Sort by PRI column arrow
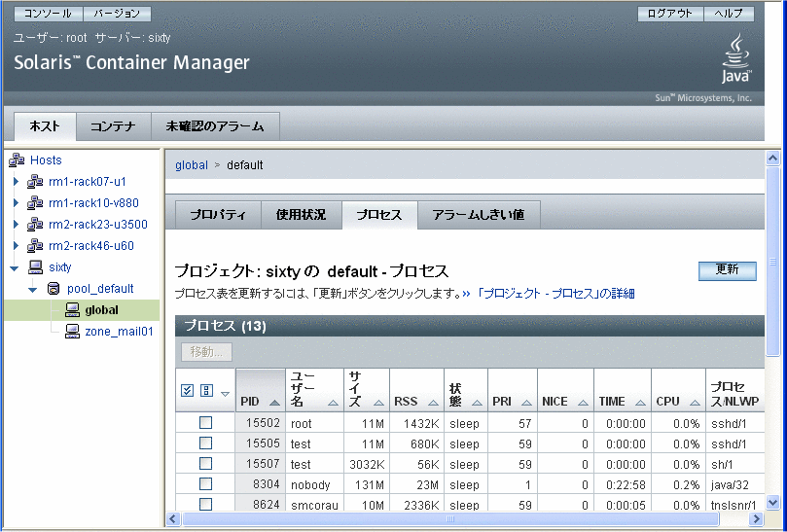Screen dimensions: 787x532 [526, 403]
